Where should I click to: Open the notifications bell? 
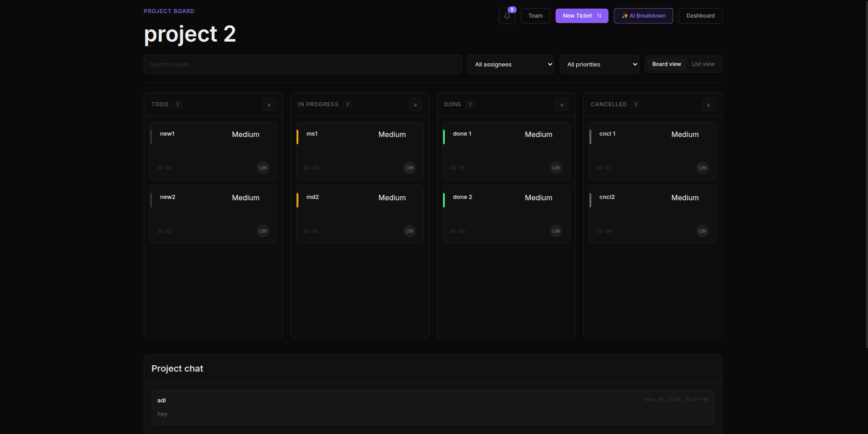[x=507, y=16]
